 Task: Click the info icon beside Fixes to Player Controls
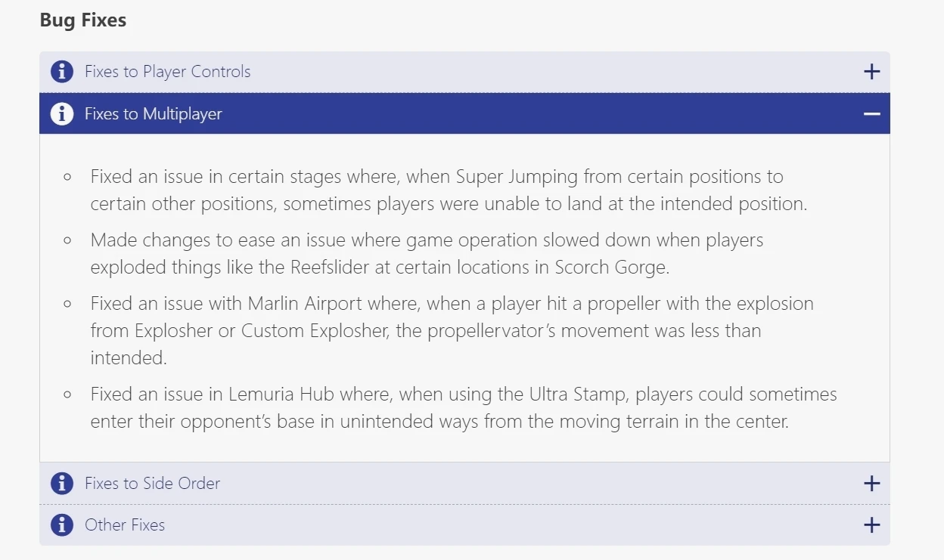tap(62, 72)
